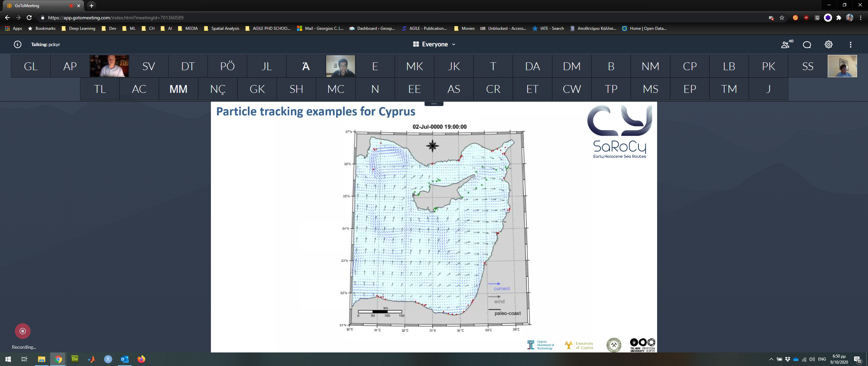Open the chat bubble icon
Viewport: 868px width, 366px height.
pos(807,44)
